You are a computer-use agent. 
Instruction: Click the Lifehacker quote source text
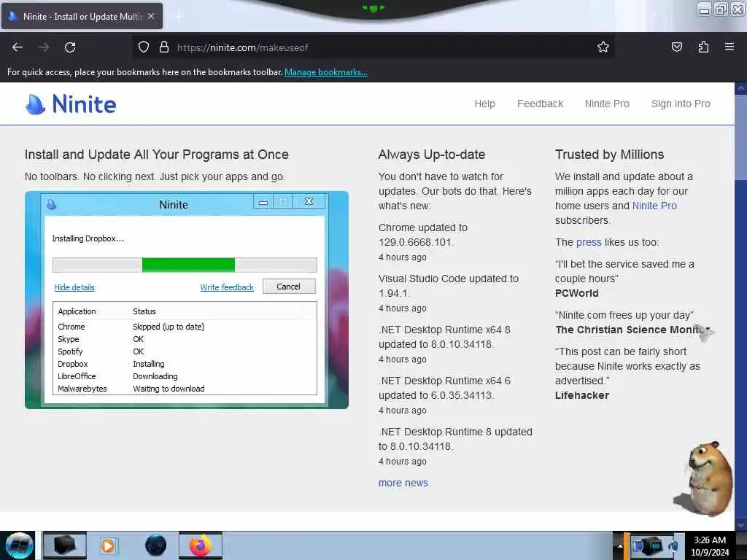coord(581,395)
